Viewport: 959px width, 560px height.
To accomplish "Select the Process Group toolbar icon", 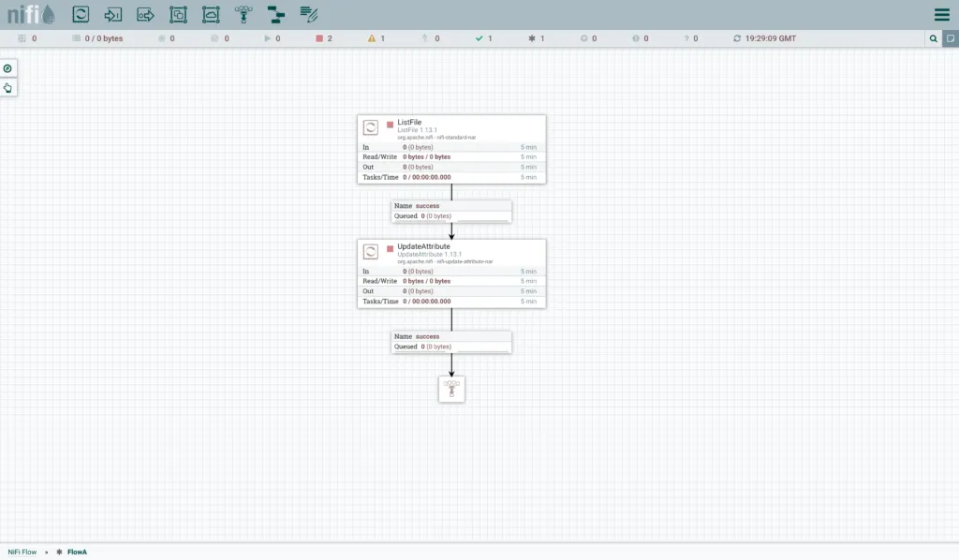I will coord(178,14).
